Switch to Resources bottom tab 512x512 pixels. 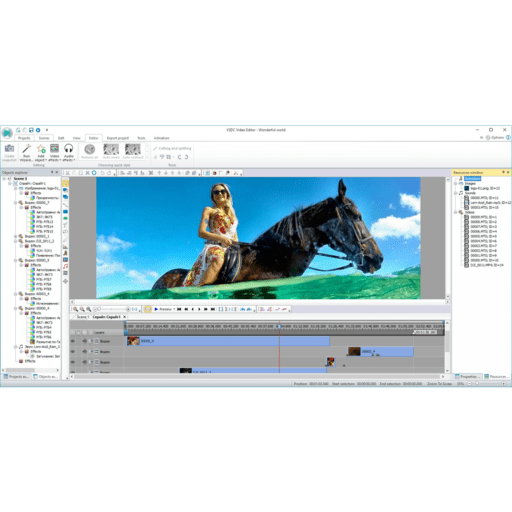[496, 376]
